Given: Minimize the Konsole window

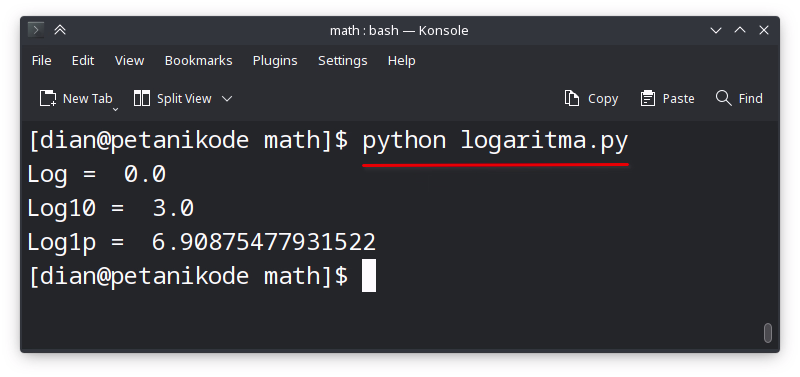Looking at the screenshot, I should coord(716,31).
